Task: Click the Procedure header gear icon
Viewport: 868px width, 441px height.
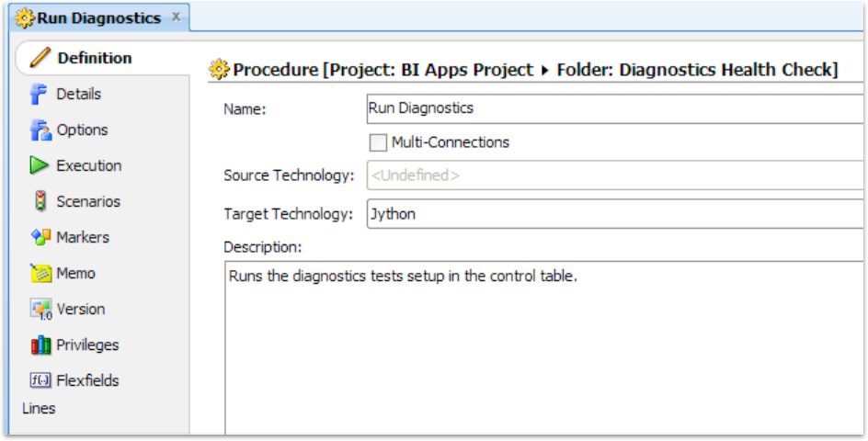Action: coord(219,70)
